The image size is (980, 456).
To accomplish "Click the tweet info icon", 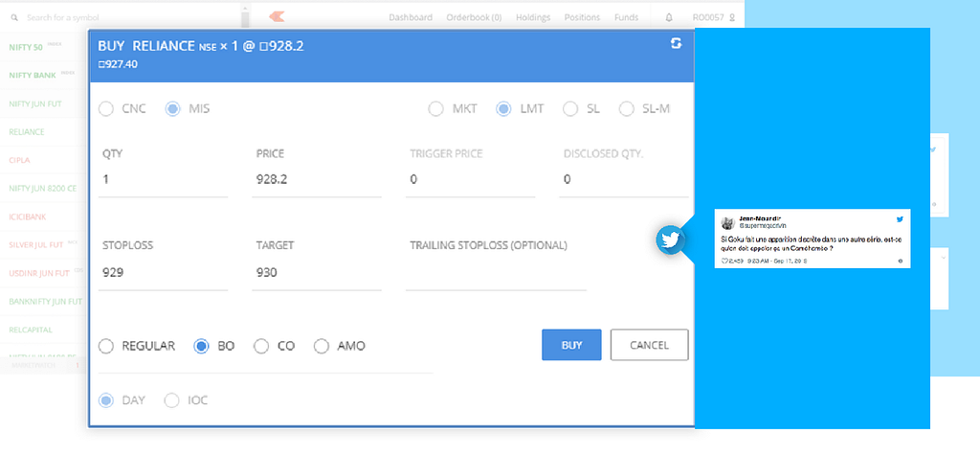I will tap(900, 261).
